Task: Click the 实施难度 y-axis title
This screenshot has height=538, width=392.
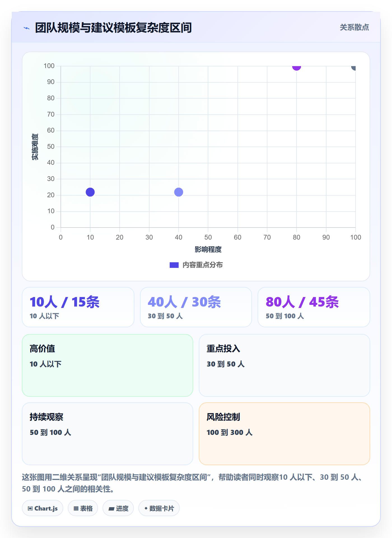Action: tap(35, 147)
